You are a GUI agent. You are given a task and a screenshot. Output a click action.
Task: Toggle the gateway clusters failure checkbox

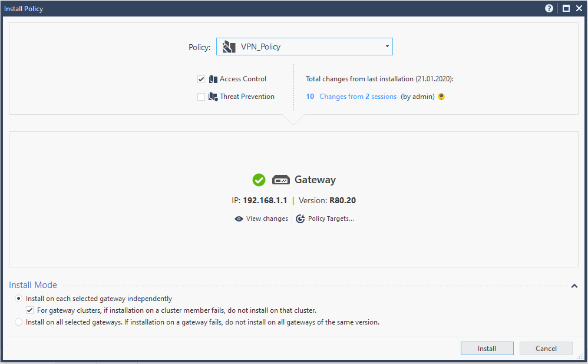30,310
